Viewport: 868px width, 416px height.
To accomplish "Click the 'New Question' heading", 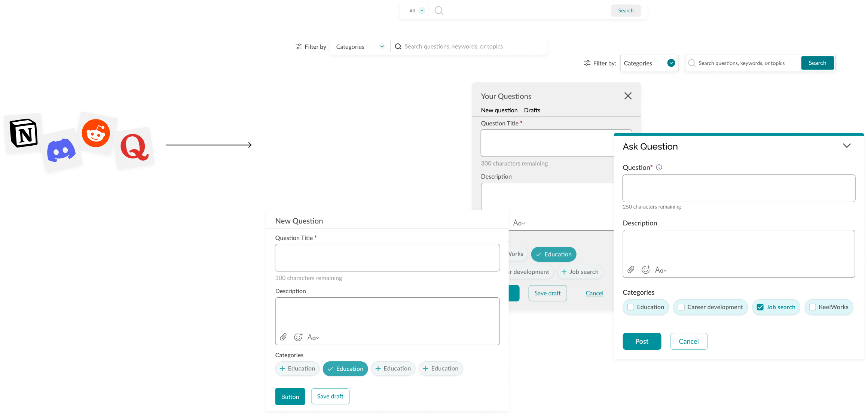I will pyautogui.click(x=299, y=221).
